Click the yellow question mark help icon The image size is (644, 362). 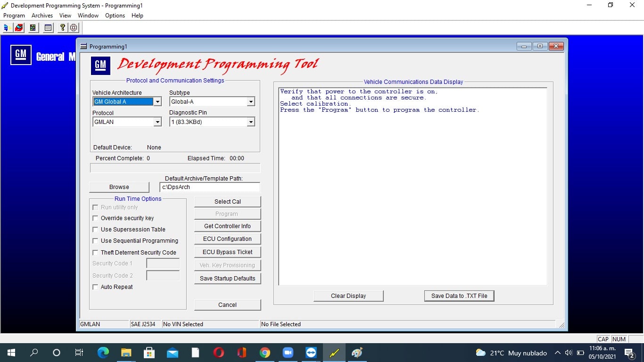63,28
